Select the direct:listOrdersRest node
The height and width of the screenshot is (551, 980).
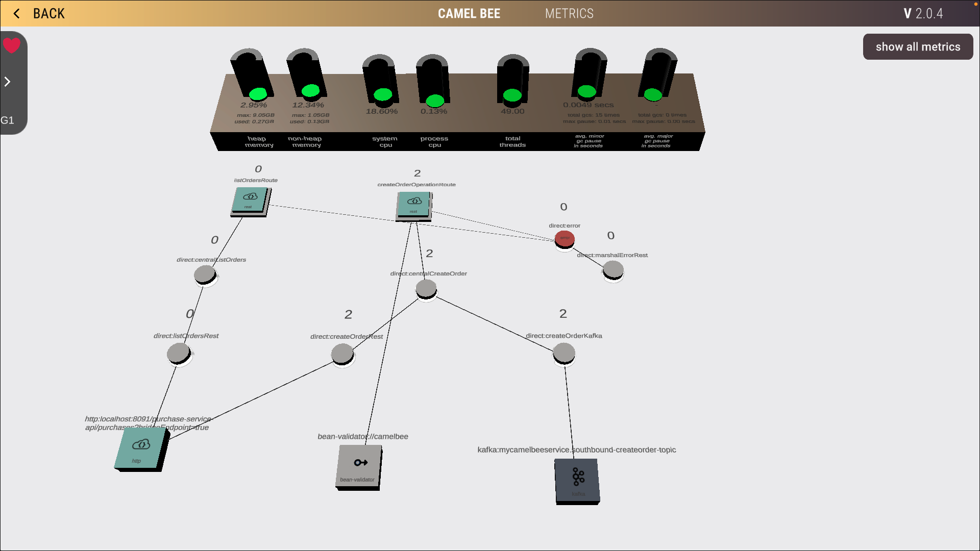click(178, 353)
